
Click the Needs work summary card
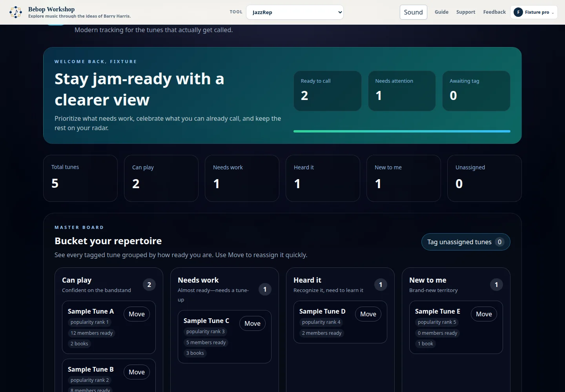pyautogui.click(x=242, y=178)
